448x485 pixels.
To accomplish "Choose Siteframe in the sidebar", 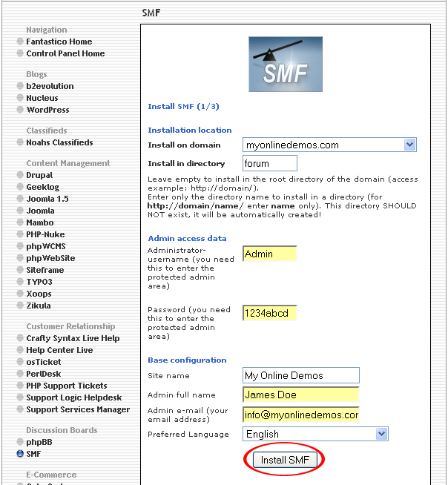I will tap(45, 270).
